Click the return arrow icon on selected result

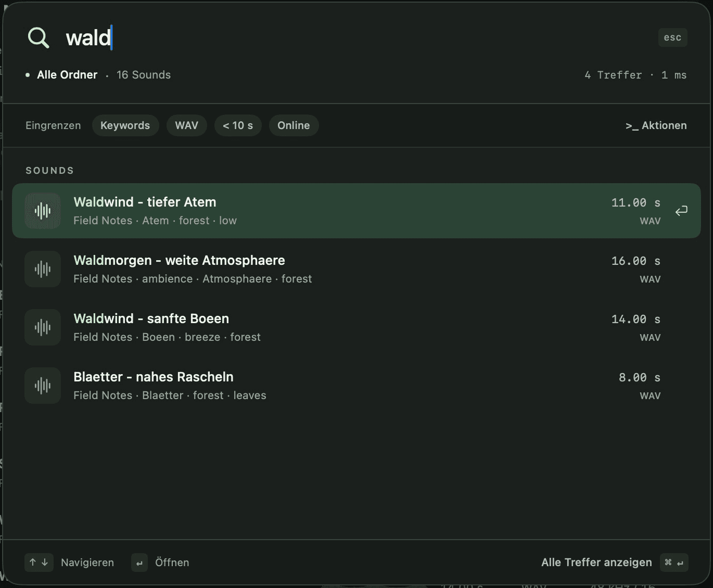681,211
